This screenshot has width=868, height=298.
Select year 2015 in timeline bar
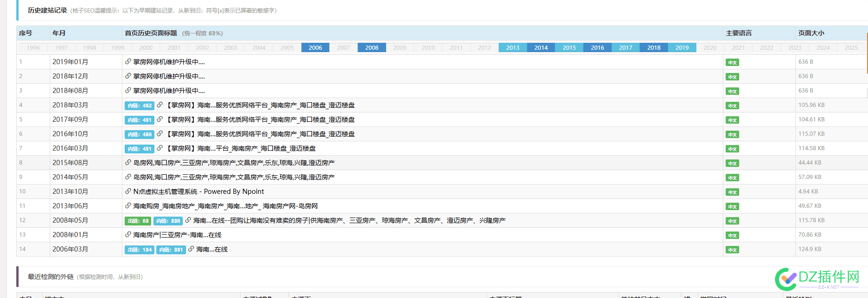[x=569, y=47]
